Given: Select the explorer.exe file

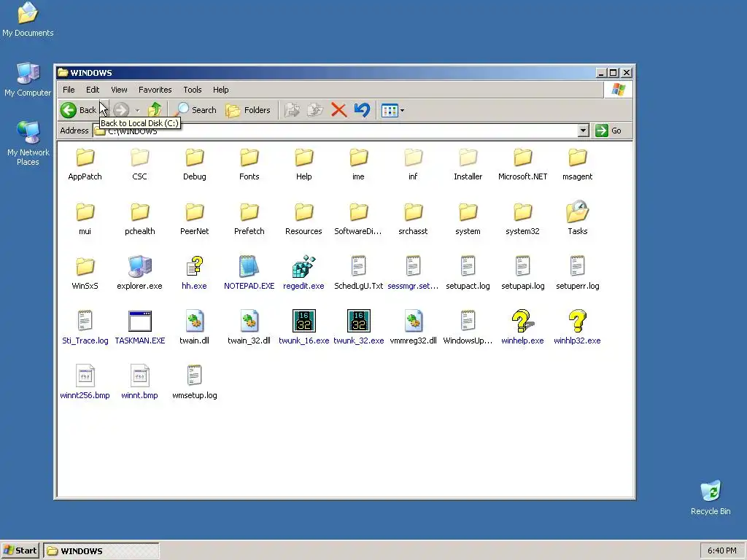Looking at the screenshot, I should point(139,274).
